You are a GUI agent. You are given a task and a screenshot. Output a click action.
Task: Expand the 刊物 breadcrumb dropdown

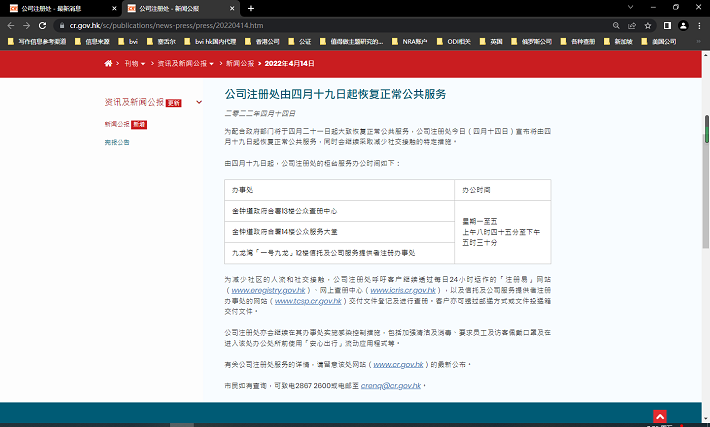coord(136,63)
